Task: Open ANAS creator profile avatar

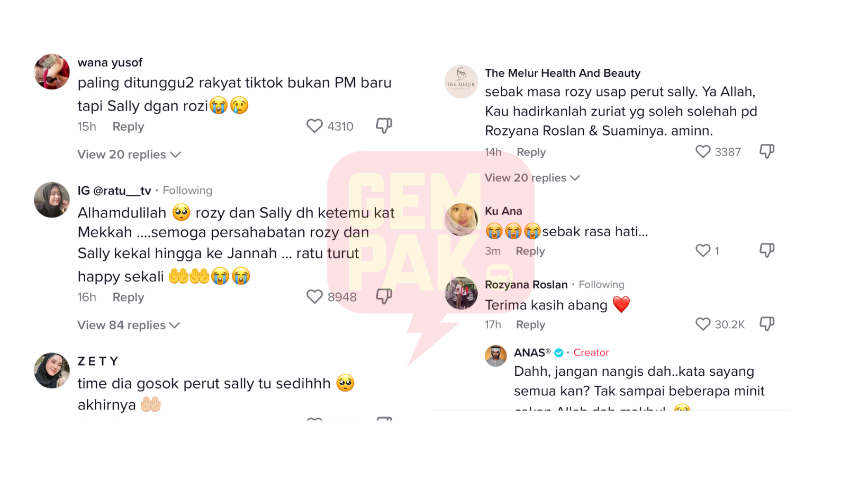Action: tap(496, 356)
